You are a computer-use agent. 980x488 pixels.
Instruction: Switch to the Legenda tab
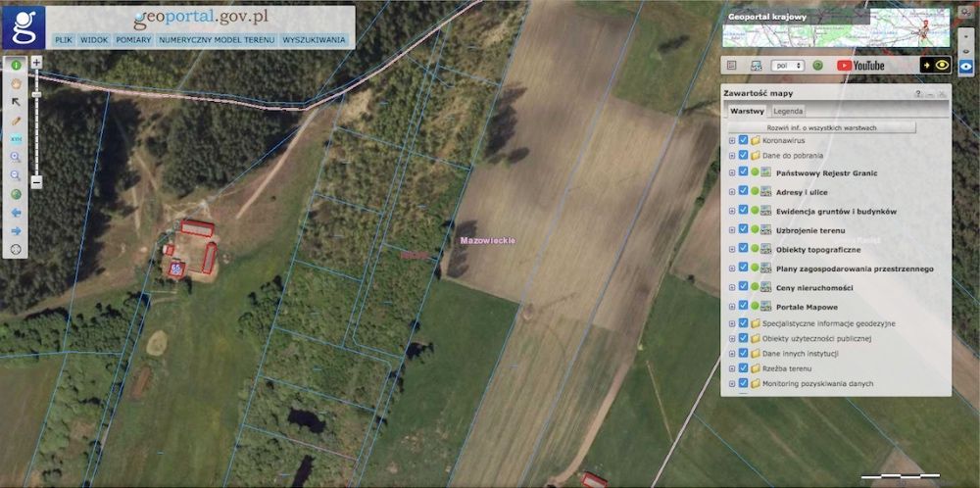(x=788, y=112)
